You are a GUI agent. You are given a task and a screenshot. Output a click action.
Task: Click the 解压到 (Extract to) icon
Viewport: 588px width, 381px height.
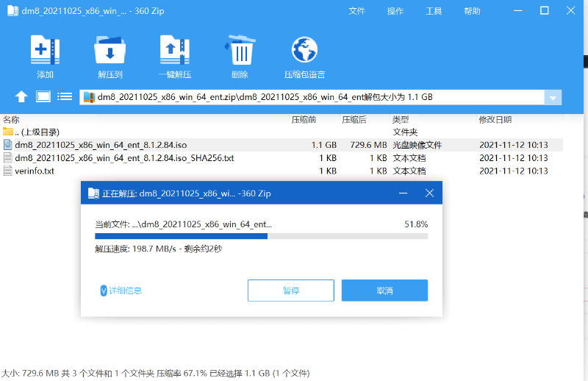pos(110,50)
